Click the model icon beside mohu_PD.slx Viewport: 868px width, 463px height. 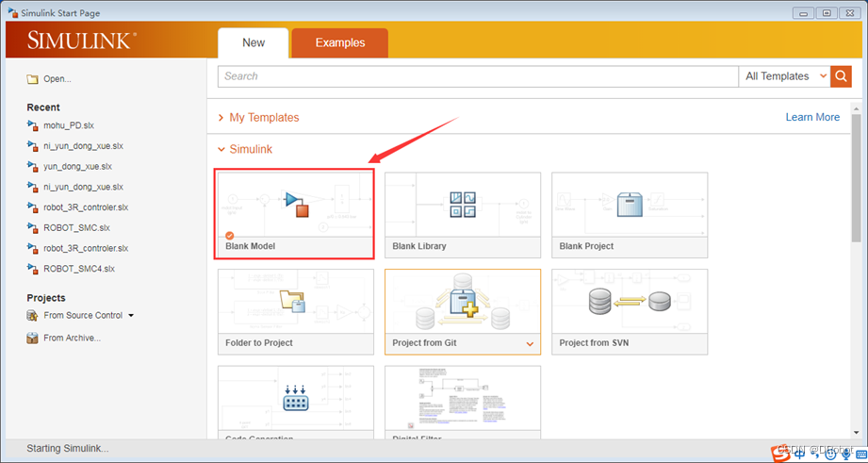click(33, 125)
